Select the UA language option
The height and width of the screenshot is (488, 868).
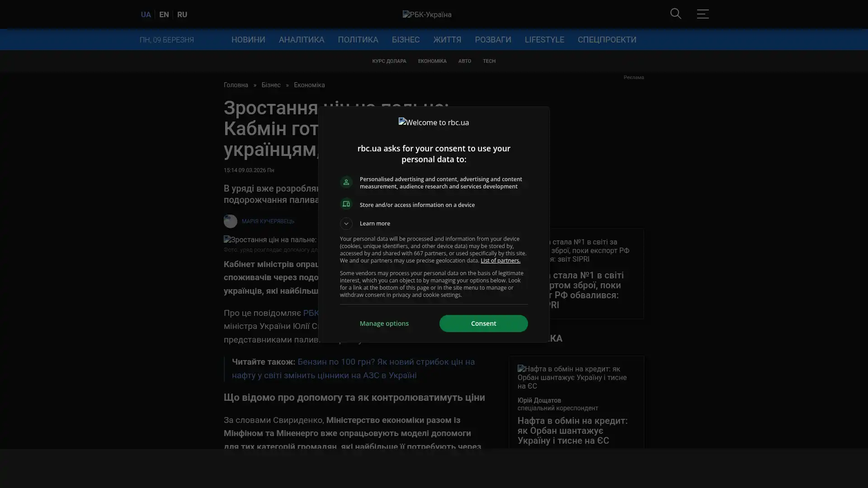146,14
